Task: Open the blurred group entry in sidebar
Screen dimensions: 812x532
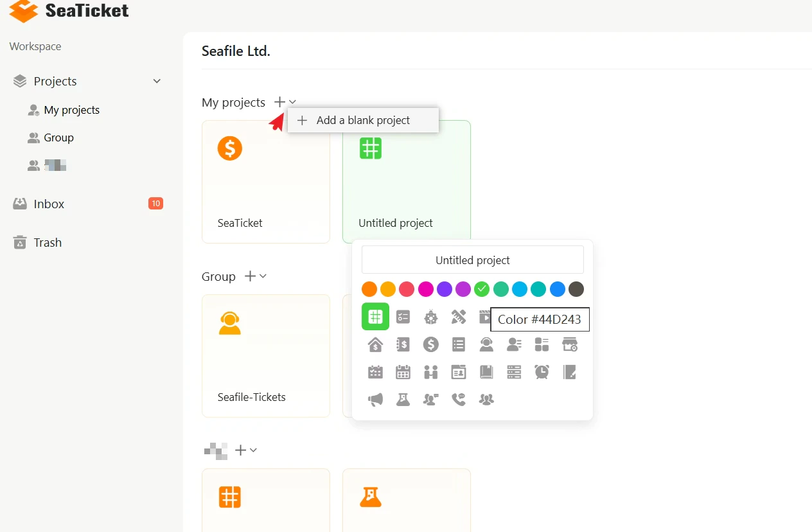Action: click(47, 165)
